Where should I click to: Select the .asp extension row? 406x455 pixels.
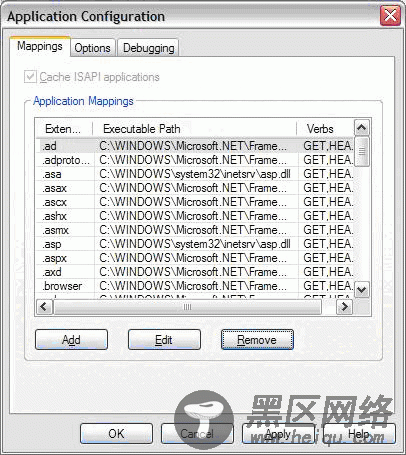point(195,244)
